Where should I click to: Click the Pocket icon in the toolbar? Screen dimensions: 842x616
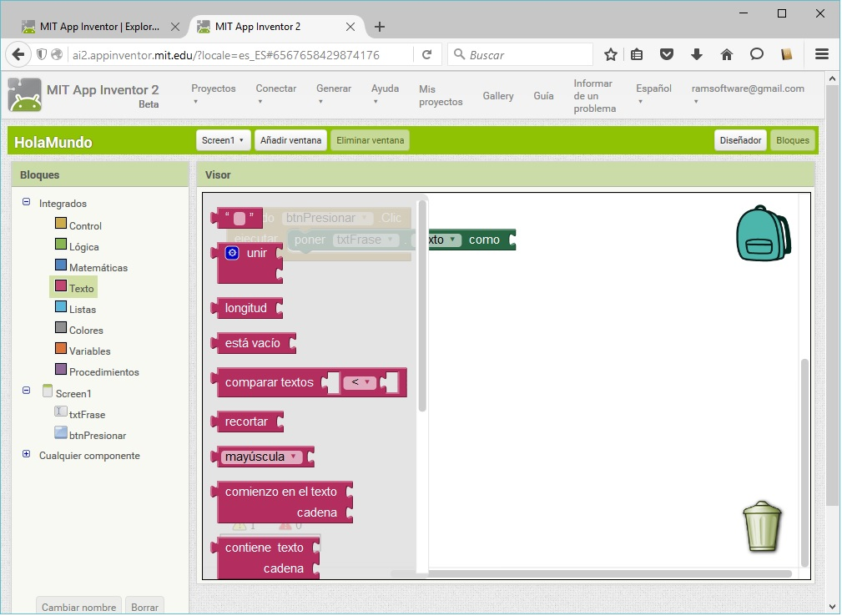click(667, 55)
